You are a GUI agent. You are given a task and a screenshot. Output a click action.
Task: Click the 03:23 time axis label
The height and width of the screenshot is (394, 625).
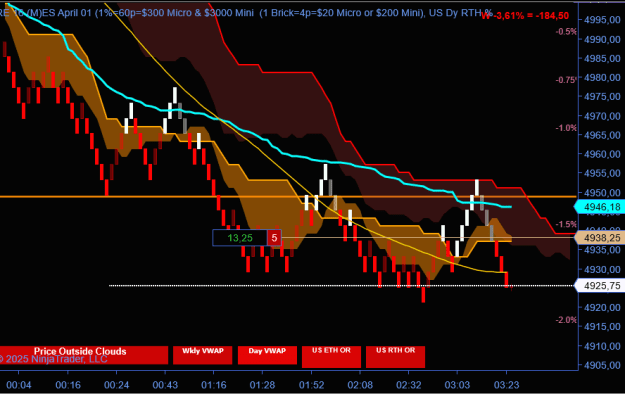[507, 385]
